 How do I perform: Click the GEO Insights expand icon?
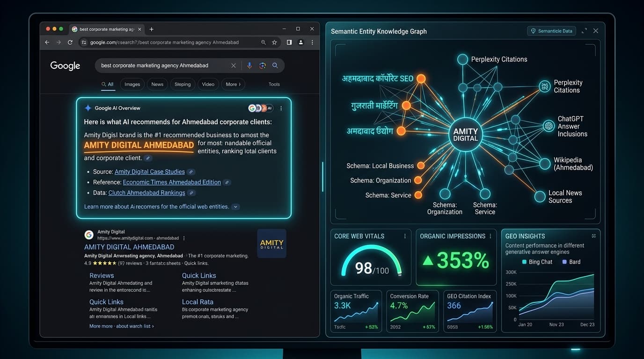[594, 236]
